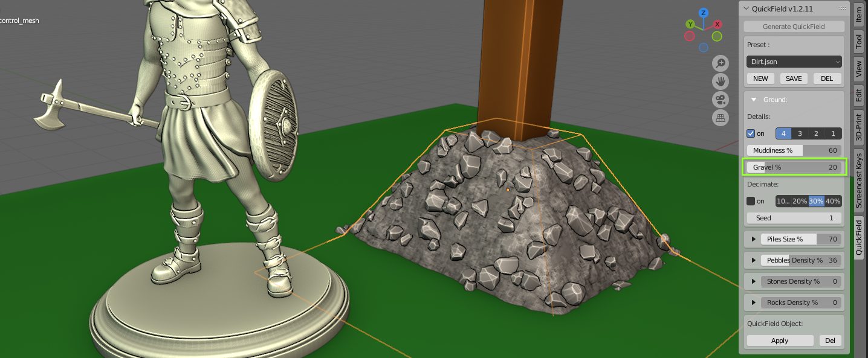Open the View sidebar tab
This screenshot has width=868, height=358.
pos(858,69)
